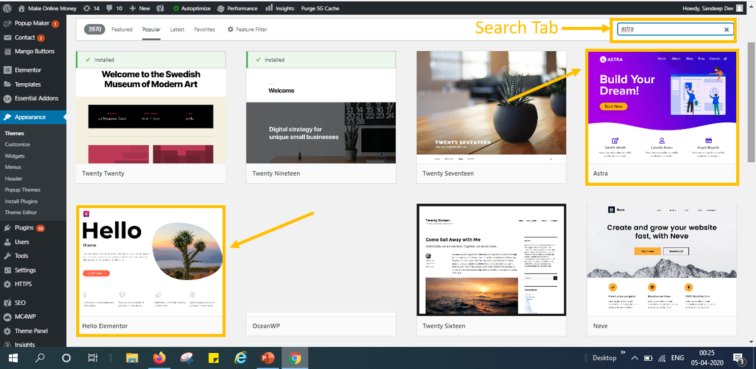Viewport: 756px width, 369px height.
Task: Switch to the Favorites themes tab
Action: point(204,29)
